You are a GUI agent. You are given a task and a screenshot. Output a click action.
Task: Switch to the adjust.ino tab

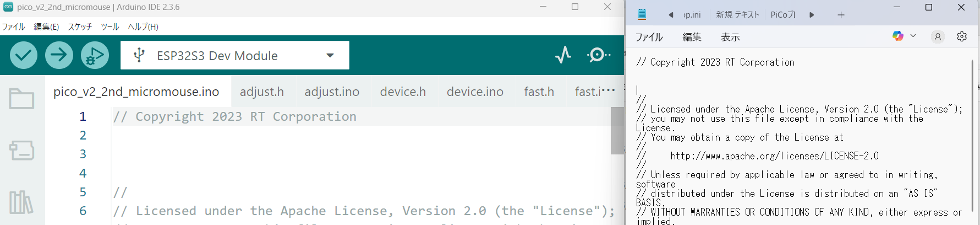pos(332,92)
